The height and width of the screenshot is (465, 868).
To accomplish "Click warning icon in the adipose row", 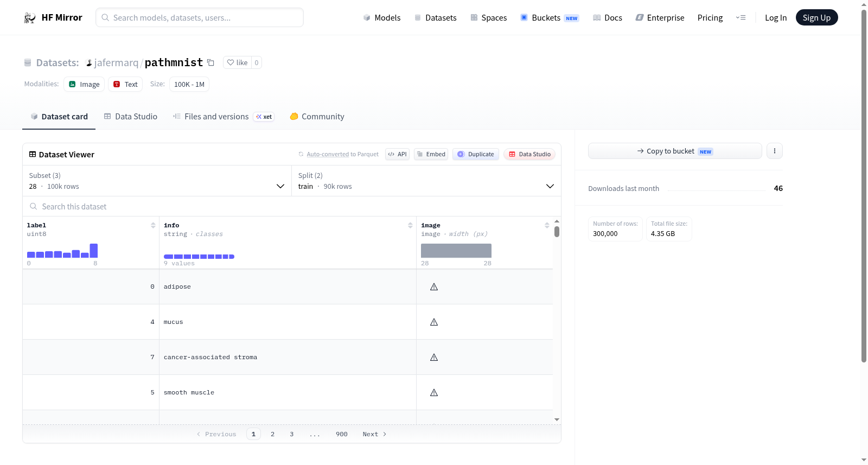I will click(434, 287).
